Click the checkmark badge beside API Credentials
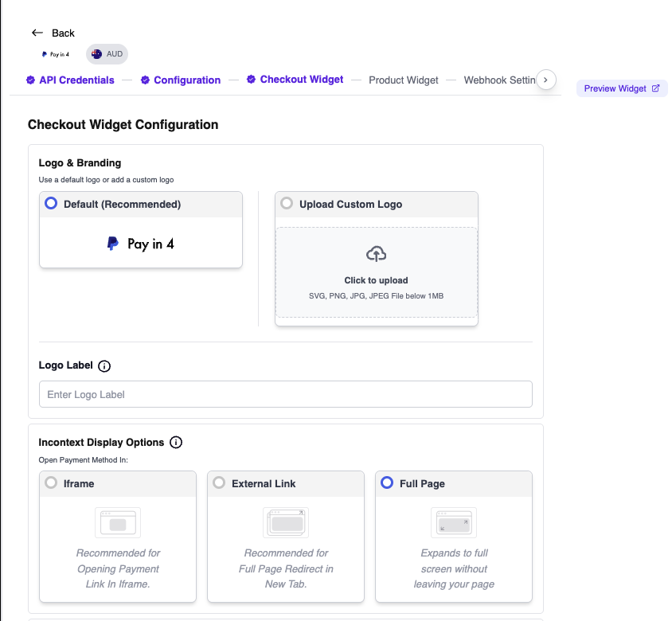Viewport: 672px width, 621px height. tap(30, 80)
